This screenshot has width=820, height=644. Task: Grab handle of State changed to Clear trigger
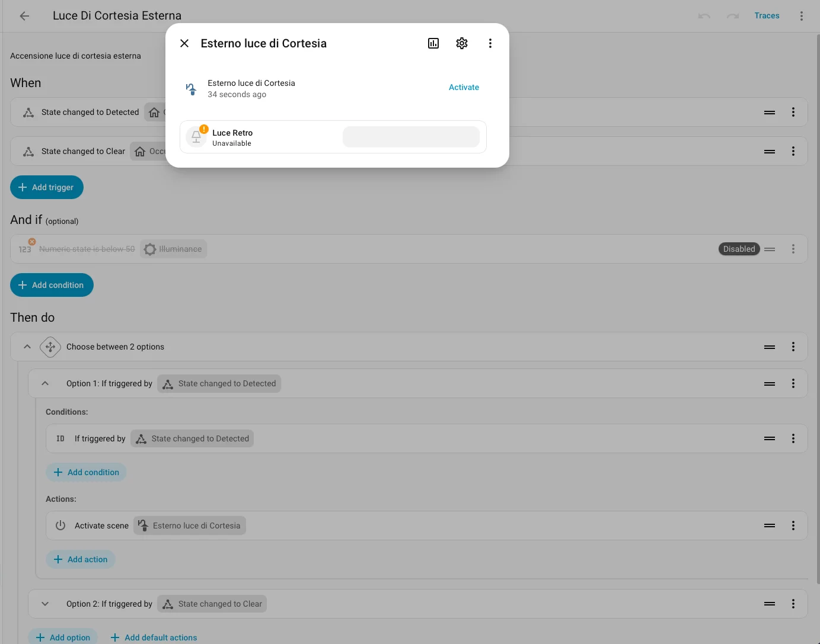(770, 151)
